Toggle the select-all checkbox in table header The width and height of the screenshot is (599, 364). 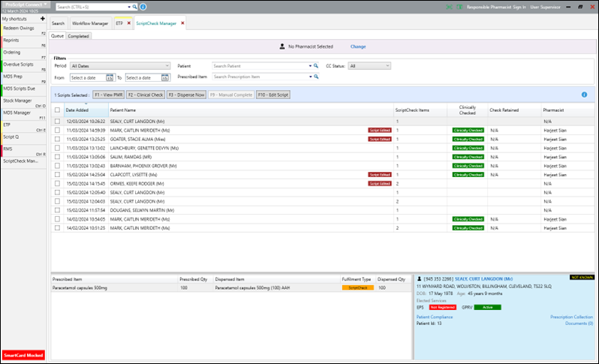click(57, 110)
